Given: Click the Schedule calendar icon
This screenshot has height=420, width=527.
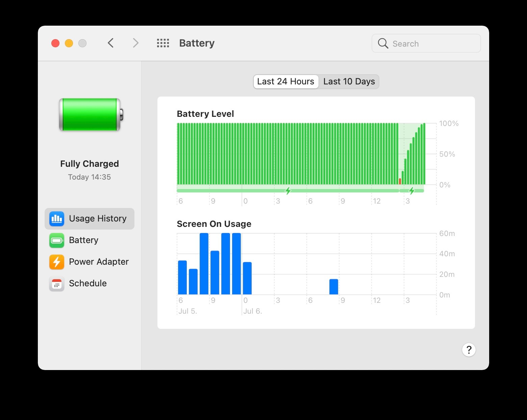Looking at the screenshot, I should [57, 283].
